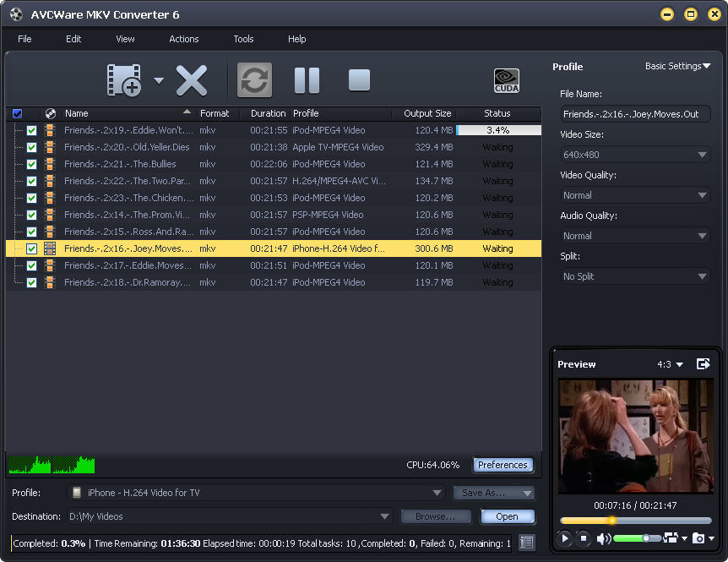Click the NVIDIA CUDA icon
The image size is (728, 562).
(x=507, y=80)
